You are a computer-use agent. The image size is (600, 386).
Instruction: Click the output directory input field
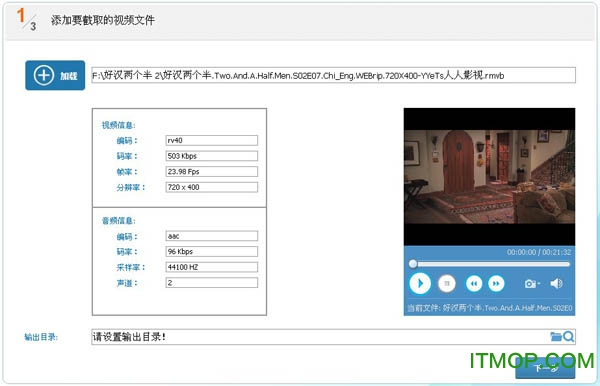(333, 337)
